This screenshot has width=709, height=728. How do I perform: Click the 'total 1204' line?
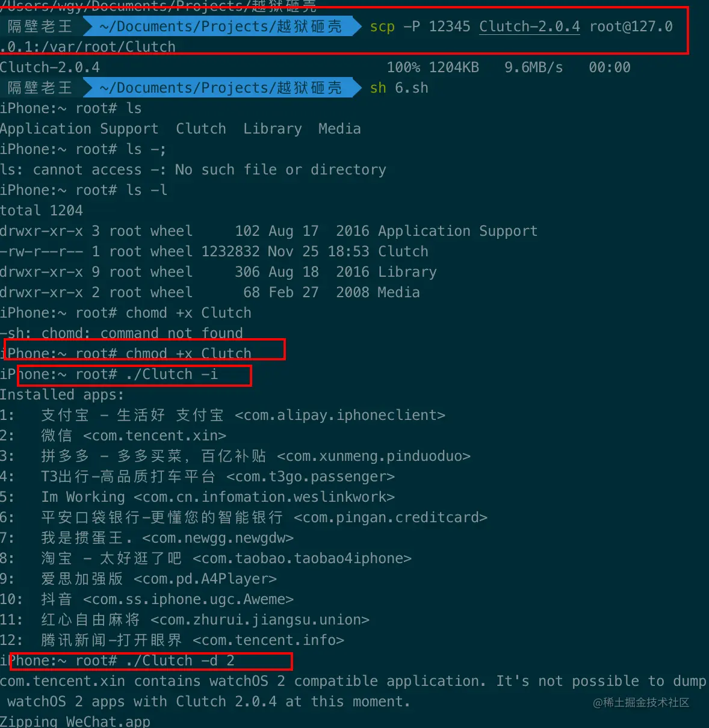[x=42, y=211]
